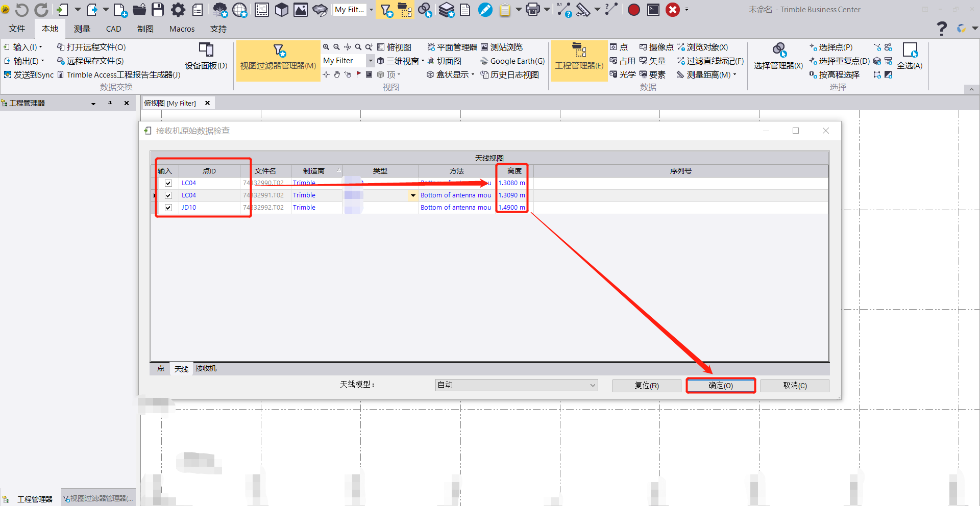Select the height cell 1.4900 m
Image resolution: width=980 pixels, height=506 pixels.
[512, 208]
